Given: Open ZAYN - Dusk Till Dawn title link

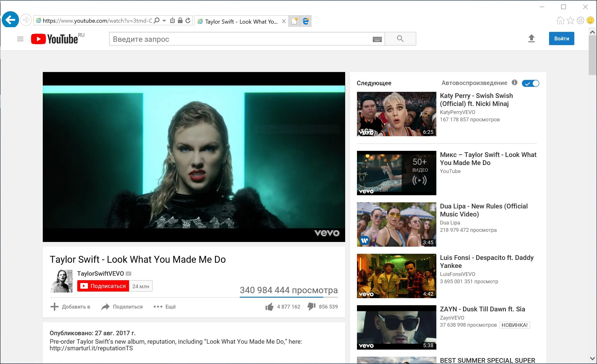Looking at the screenshot, I should coord(482,309).
